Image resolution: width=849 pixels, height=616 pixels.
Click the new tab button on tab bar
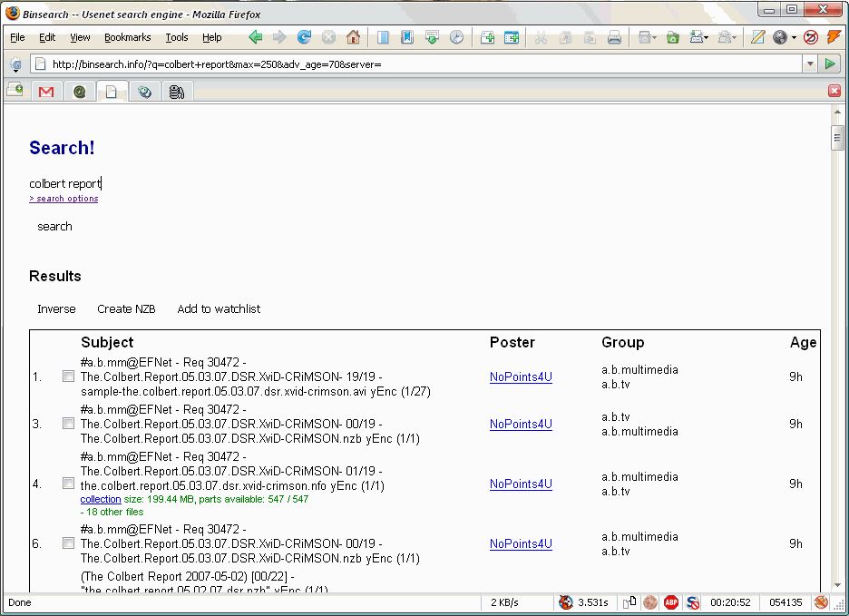coord(15,90)
